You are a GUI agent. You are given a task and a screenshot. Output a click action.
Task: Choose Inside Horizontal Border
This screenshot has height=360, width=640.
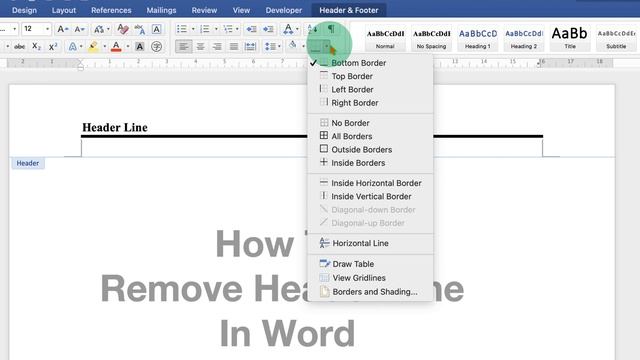370,183
